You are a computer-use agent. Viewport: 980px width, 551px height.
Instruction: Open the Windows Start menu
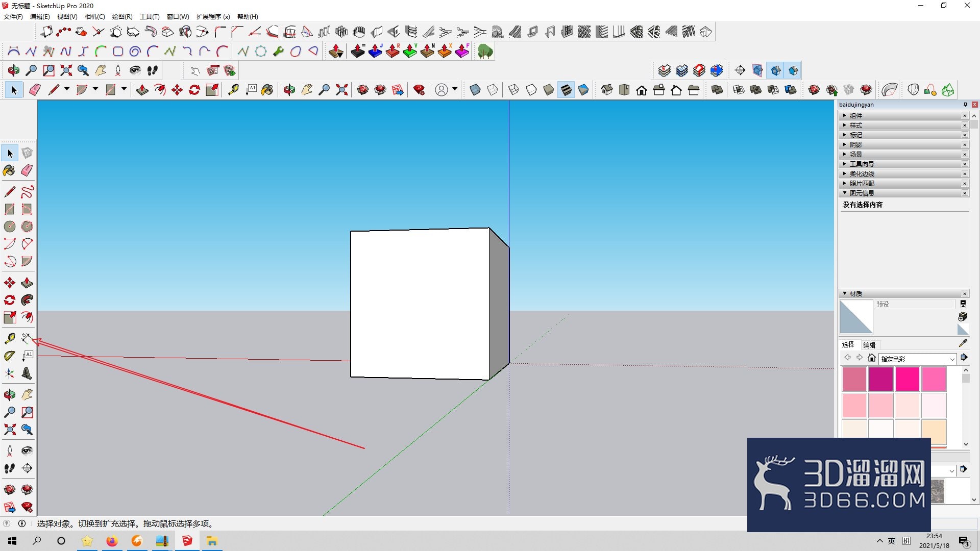point(12,541)
